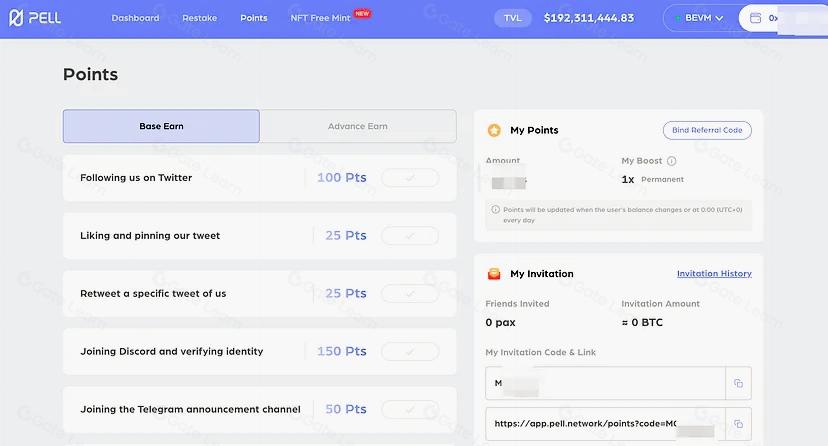The width and height of the screenshot is (828, 446).
Task: Click the "0 pax" friends invited value
Action: [500, 322]
